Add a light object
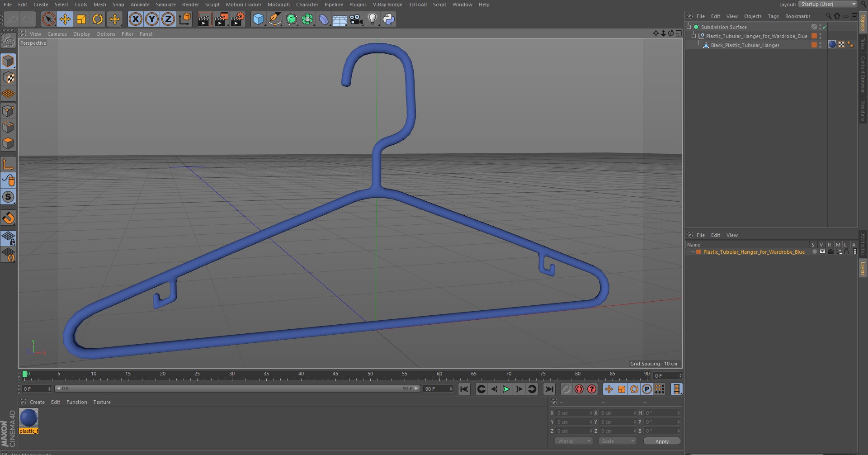Viewport: 868px width, 455px height. (x=373, y=19)
